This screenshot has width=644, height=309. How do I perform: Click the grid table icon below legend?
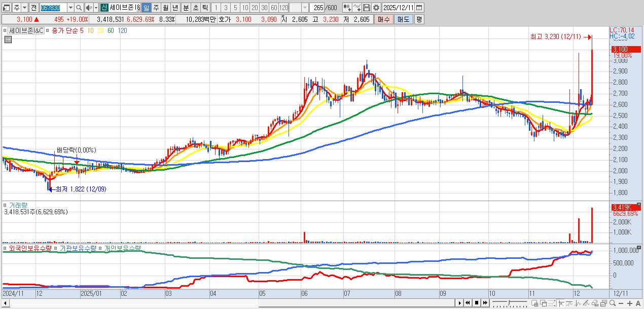click(x=8, y=39)
